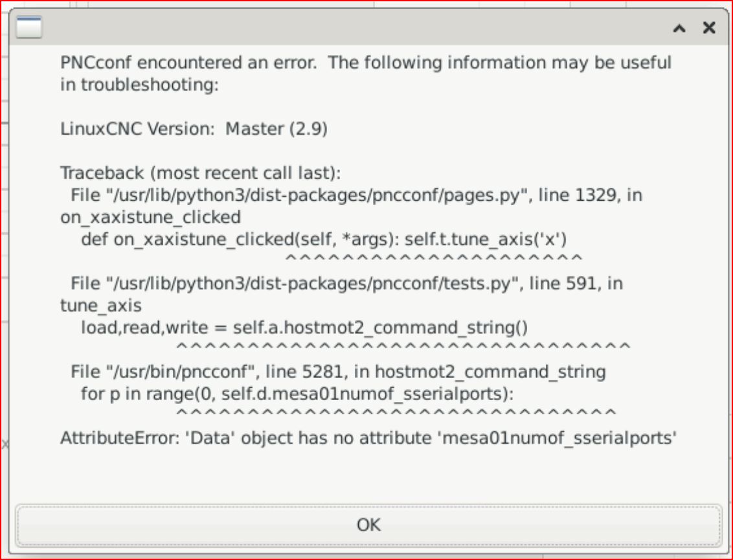Click the '/usr/bin/pncconf' line 5281 text
Image resolution: width=733 pixels, height=560 pixels.
(x=338, y=372)
